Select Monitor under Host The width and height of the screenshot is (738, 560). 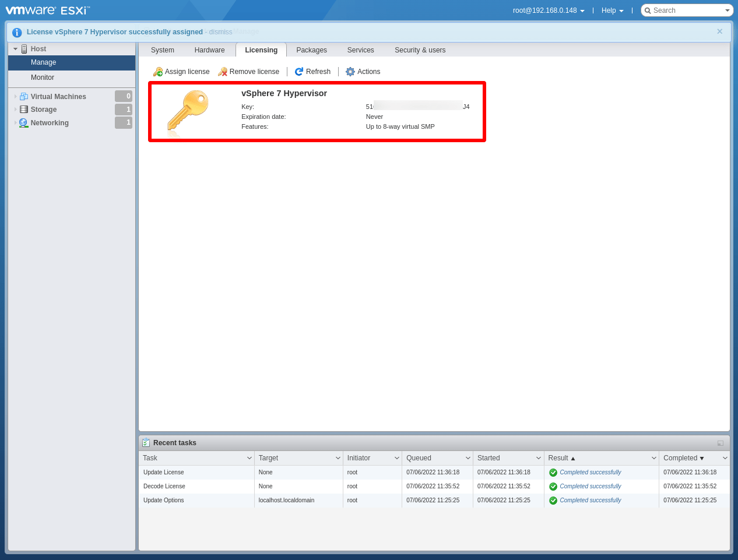(43, 78)
